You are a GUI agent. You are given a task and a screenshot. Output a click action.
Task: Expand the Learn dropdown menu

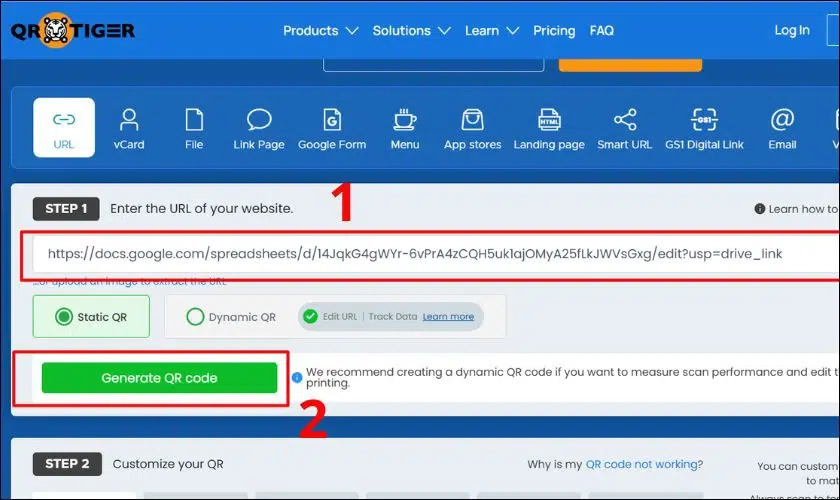coord(492,31)
